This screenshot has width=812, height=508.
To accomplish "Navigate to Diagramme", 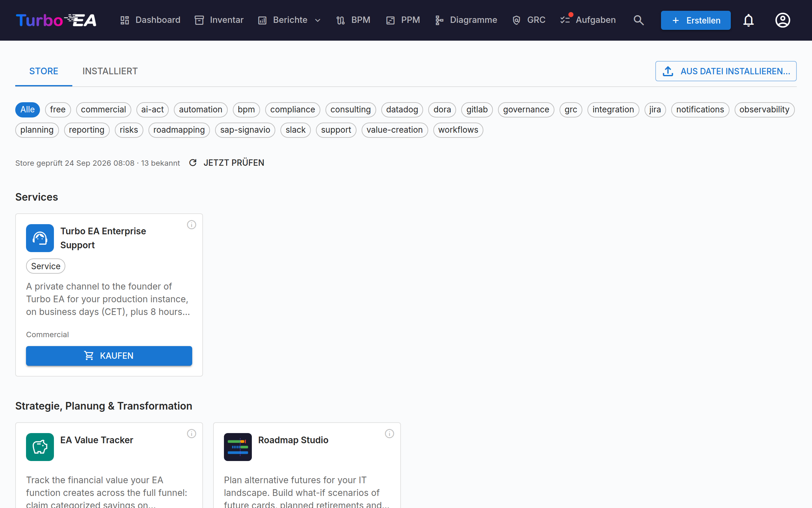I will tap(466, 20).
